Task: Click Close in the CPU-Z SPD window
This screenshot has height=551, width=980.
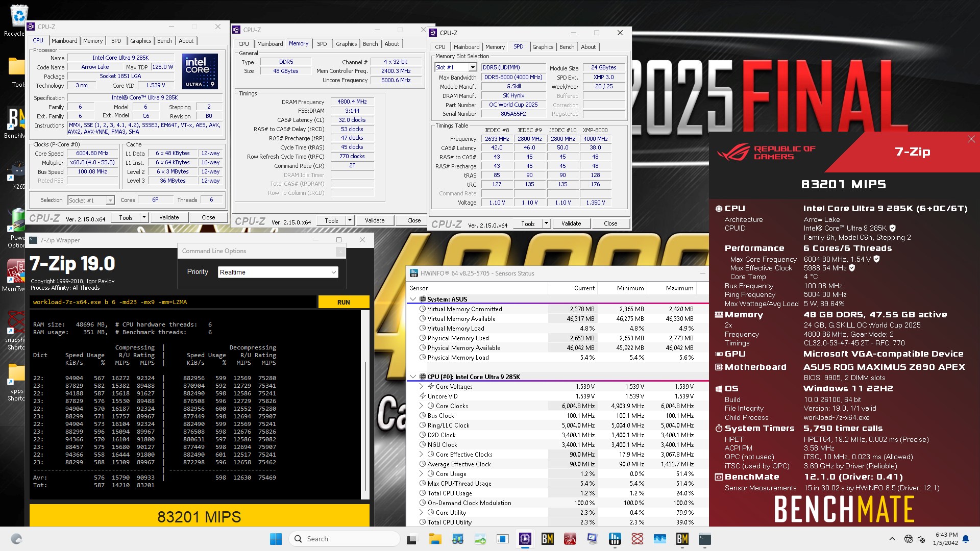Action: click(x=610, y=223)
